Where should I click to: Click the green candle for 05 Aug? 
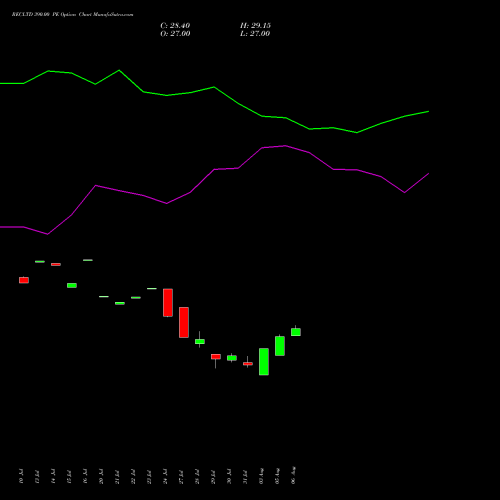[x=280, y=346]
